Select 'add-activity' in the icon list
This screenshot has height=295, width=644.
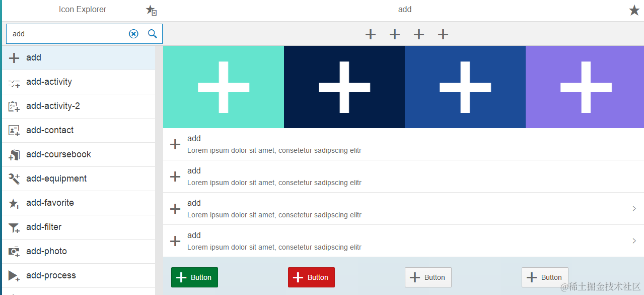[79, 82]
